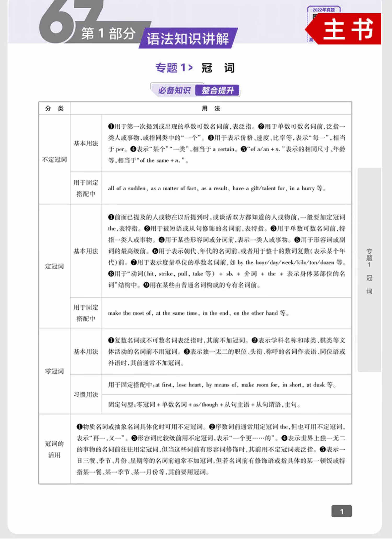The width and height of the screenshot is (392, 539).
Task: Click the 第1部分 section label
Action: pos(108,34)
